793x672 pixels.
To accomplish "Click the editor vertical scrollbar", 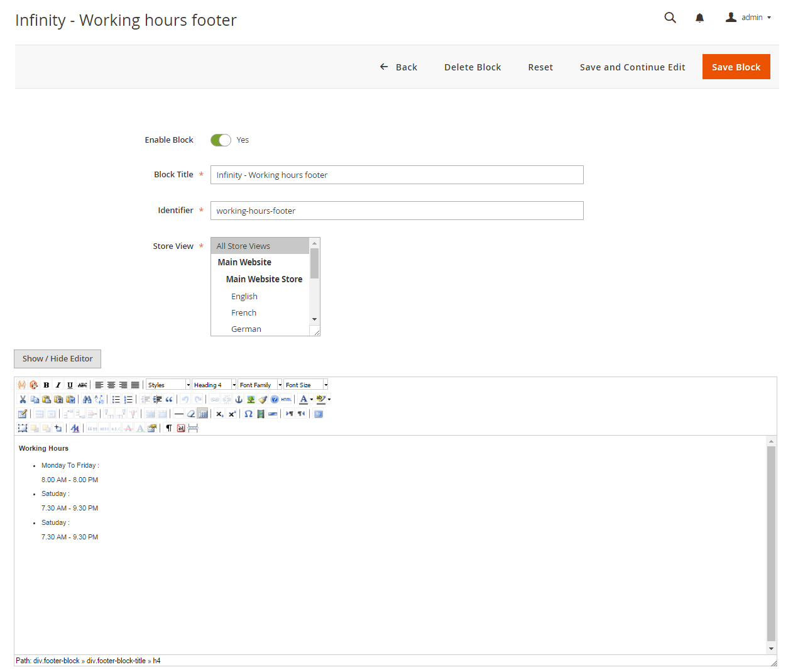I will pyautogui.click(x=771, y=544).
